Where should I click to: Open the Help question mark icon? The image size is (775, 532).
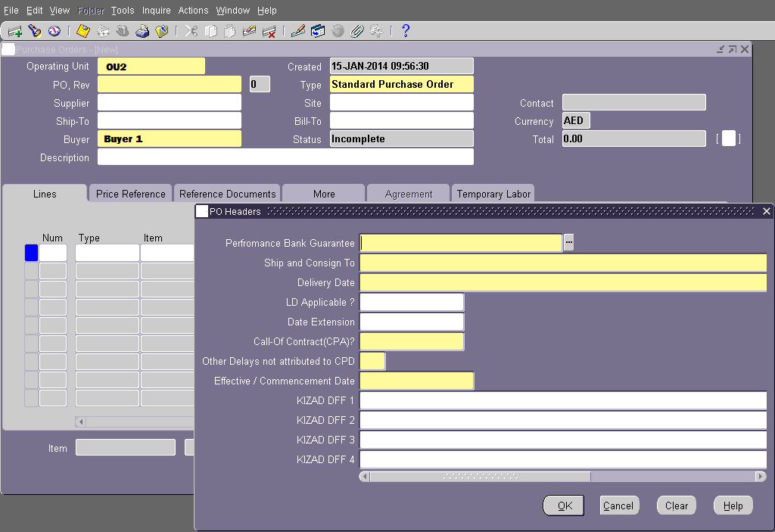click(403, 30)
